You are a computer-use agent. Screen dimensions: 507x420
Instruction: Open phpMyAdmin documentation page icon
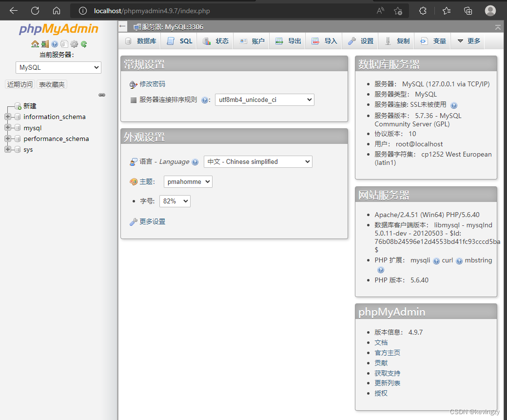click(x=64, y=44)
